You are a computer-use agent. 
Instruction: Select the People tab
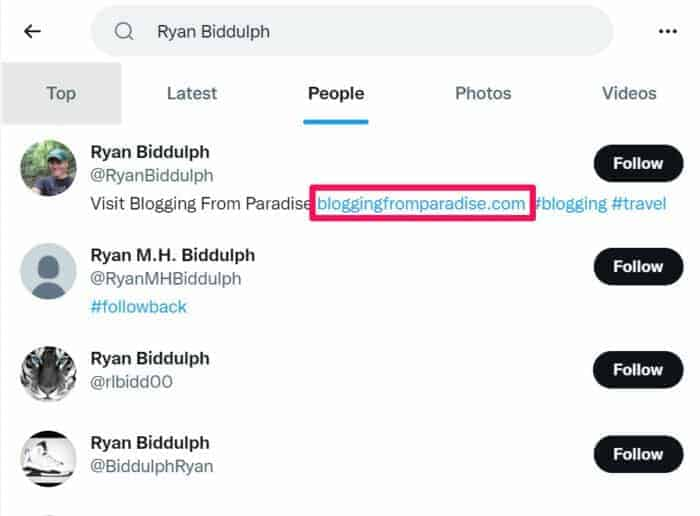336,93
